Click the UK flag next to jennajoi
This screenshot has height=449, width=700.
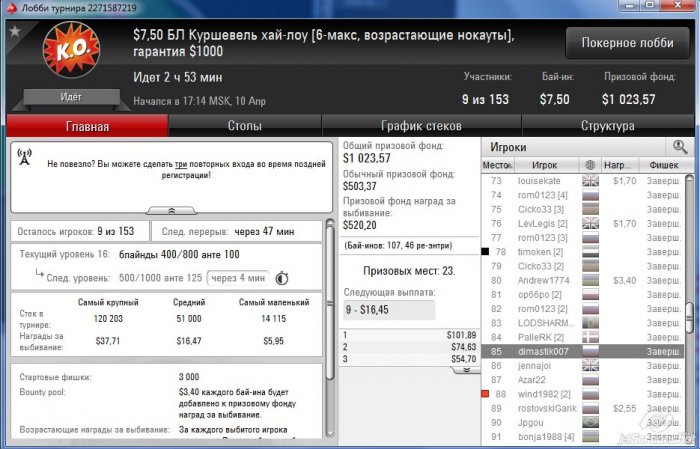590,366
